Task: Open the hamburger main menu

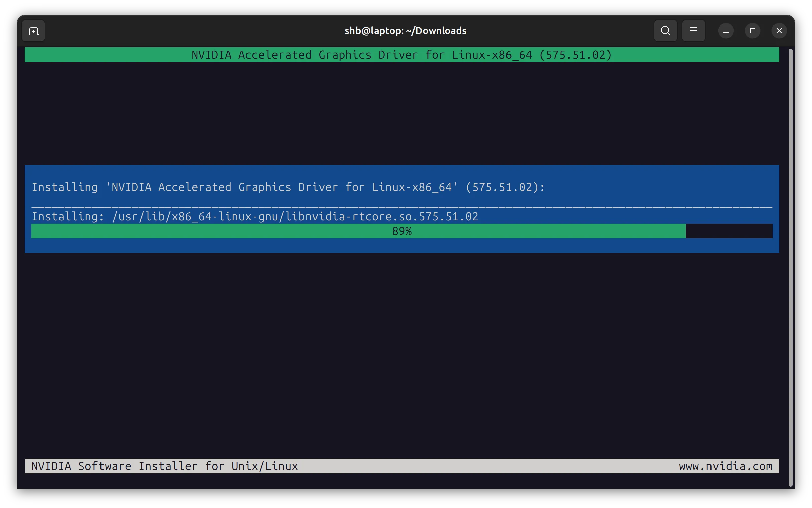Action: click(x=693, y=31)
